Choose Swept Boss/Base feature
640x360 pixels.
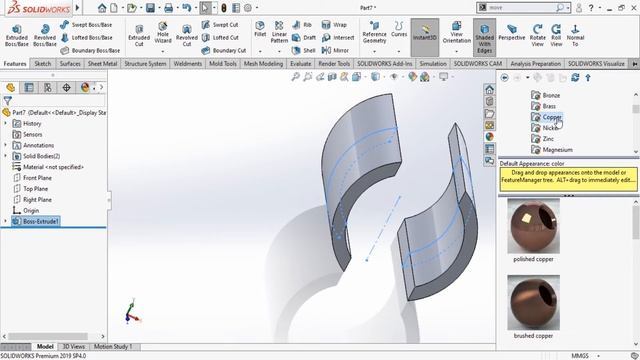tap(86, 25)
